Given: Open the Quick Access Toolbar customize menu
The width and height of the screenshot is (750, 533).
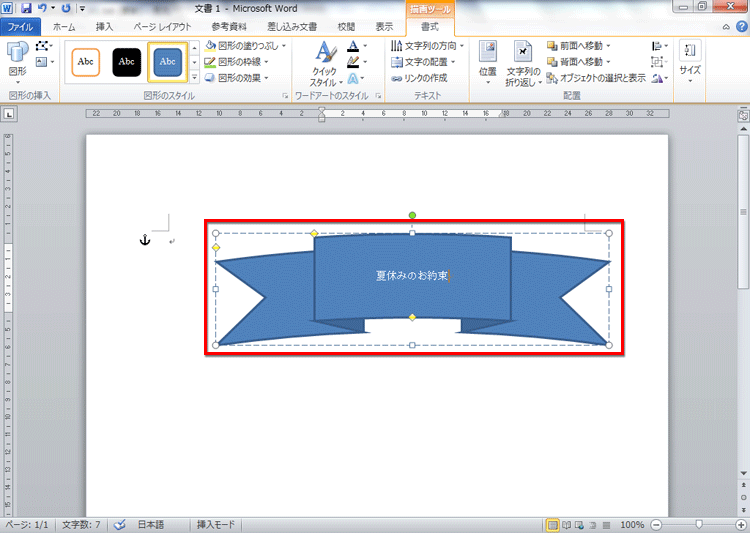Looking at the screenshot, I should point(83,8).
